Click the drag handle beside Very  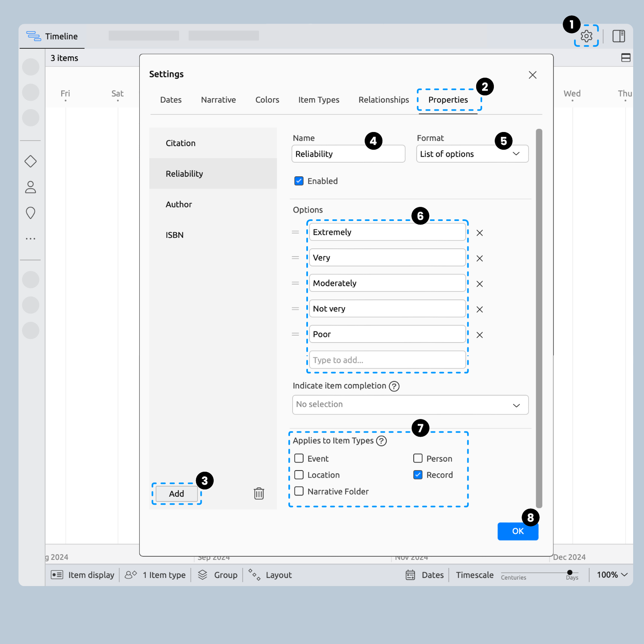pos(295,258)
